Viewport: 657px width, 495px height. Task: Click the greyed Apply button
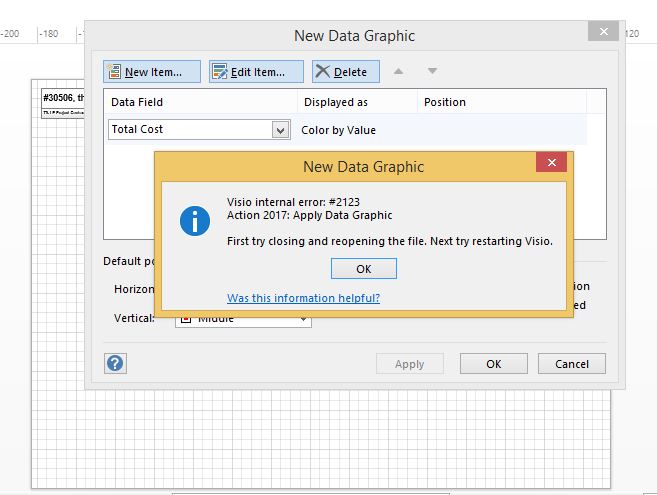(410, 364)
